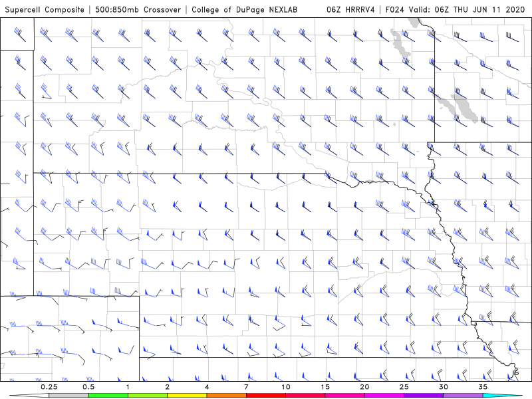Click legend value 1 on the color scale
This screenshot has width=532, height=399.
point(128,387)
